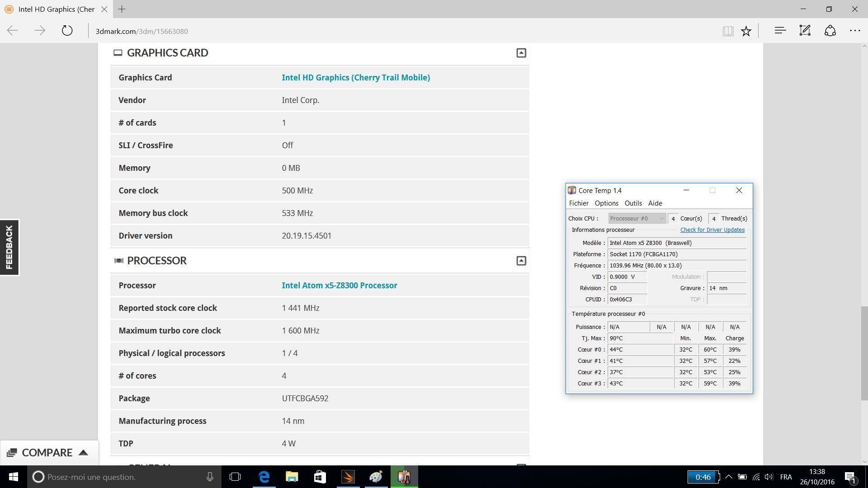Collapse the Processor section

(x=521, y=261)
